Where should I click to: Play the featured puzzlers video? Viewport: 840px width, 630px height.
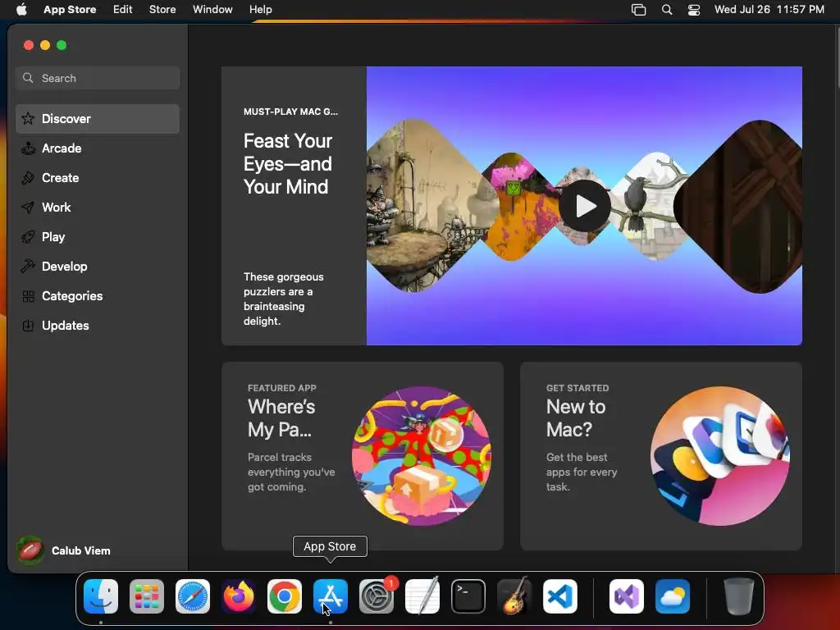584,206
